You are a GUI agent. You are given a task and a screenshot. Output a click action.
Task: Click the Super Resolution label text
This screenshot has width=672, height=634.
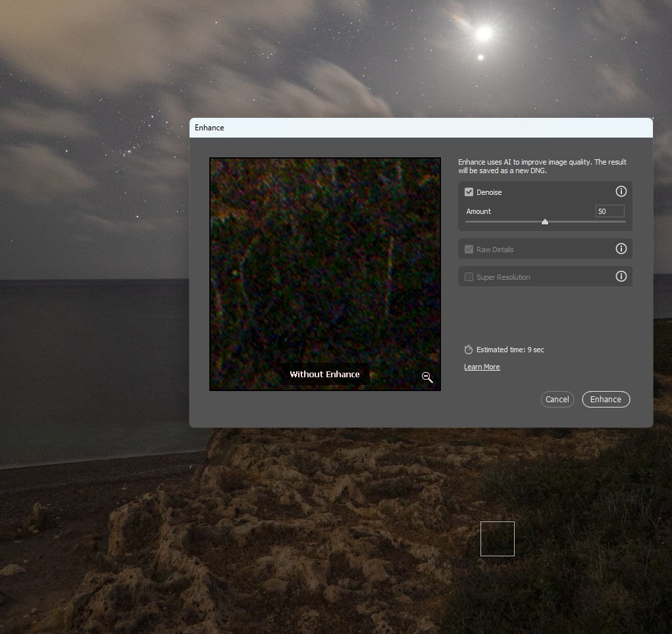[503, 277]
